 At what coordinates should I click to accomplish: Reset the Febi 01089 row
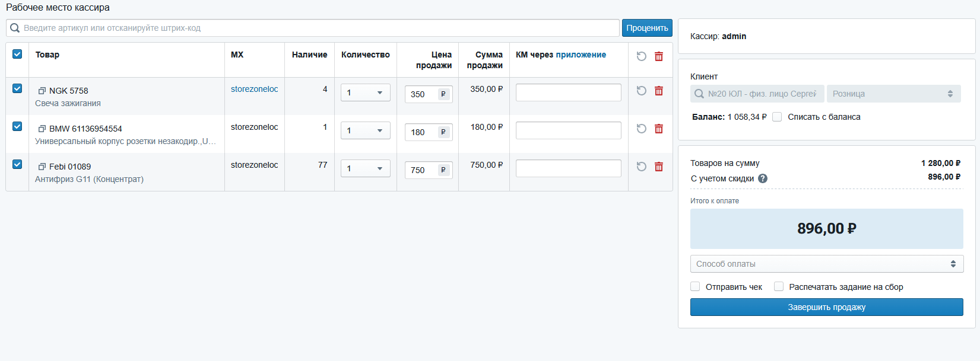(x=642, y=167)
